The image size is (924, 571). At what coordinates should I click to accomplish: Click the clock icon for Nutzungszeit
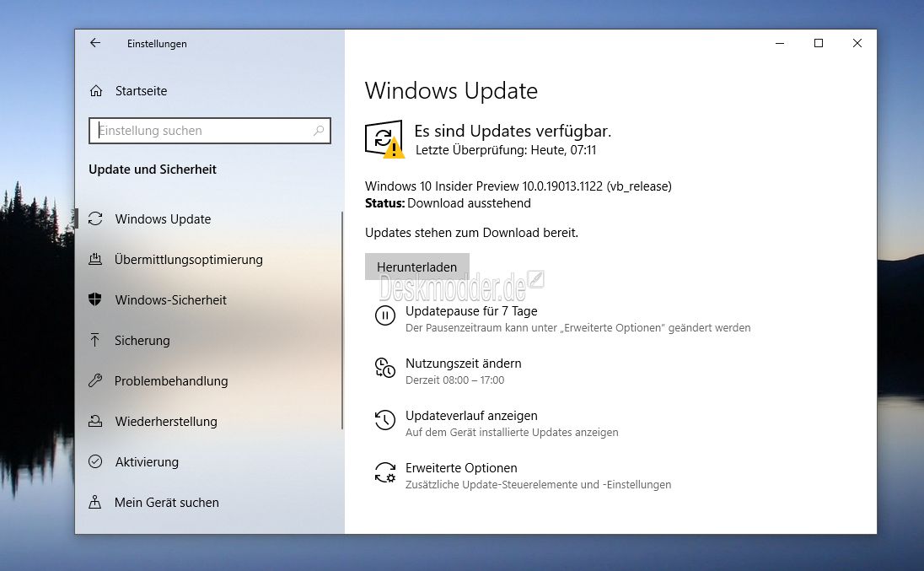384,368
